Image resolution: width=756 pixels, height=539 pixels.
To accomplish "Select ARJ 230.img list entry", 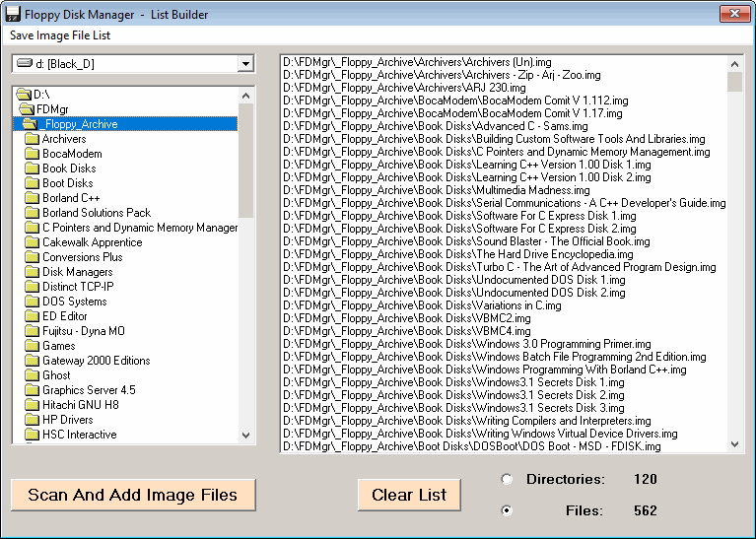I will (x=404, y=88).
